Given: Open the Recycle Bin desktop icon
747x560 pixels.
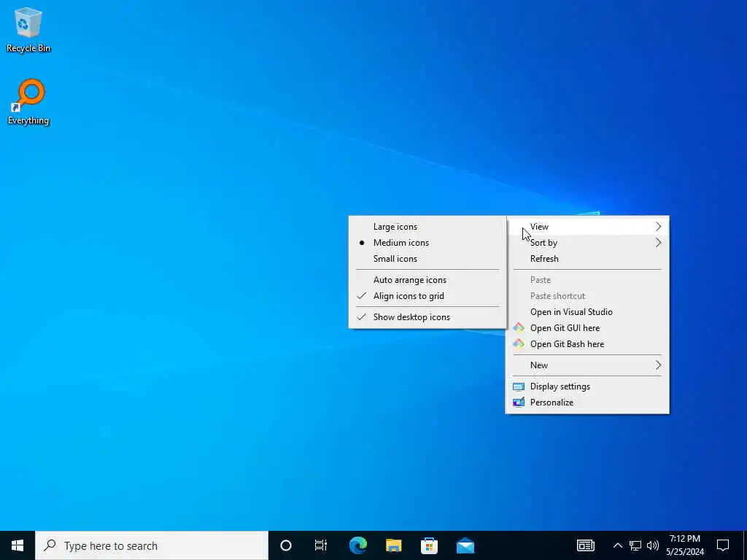Looking at the screenshot, I should click(28, 29).
